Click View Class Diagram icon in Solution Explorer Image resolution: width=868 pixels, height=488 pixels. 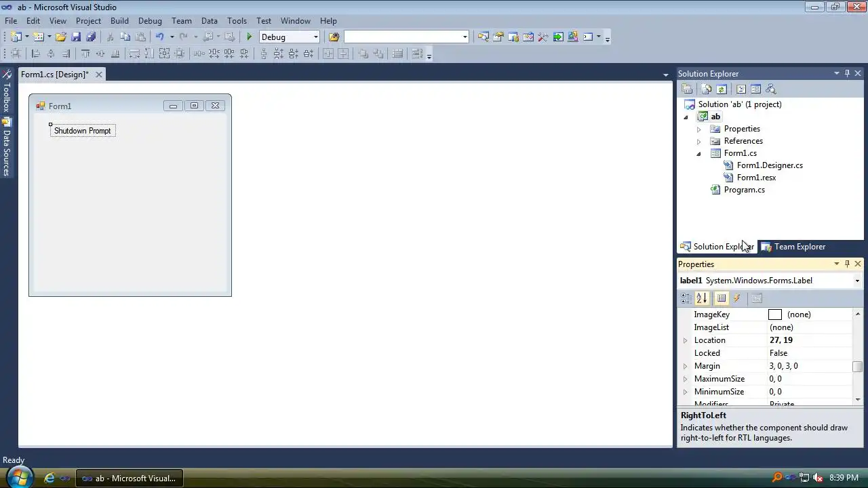(770, 89)
